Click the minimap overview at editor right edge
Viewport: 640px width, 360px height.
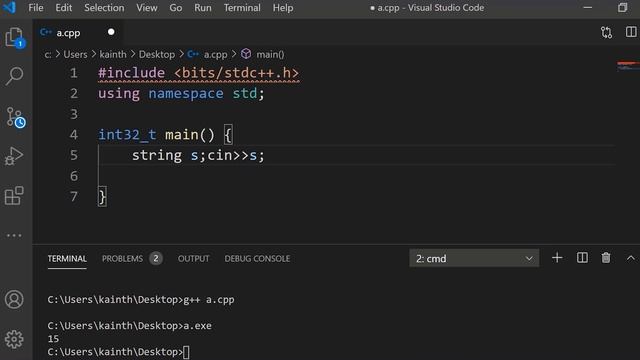[x=628, y=66]
